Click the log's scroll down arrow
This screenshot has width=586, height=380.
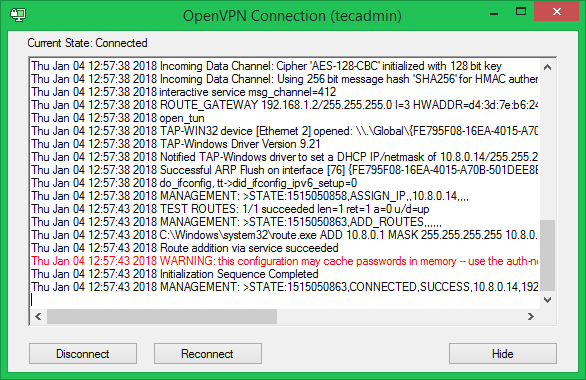tap(548, 300)
